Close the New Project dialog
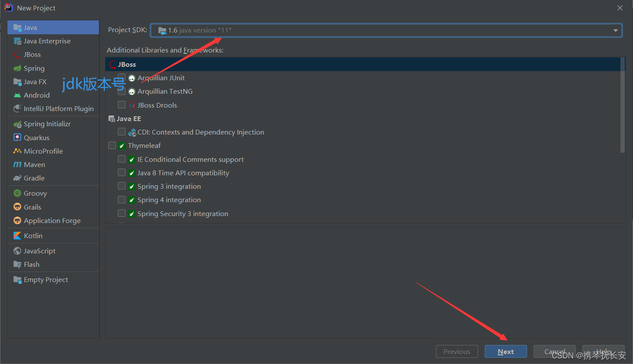 pos(620,8)
